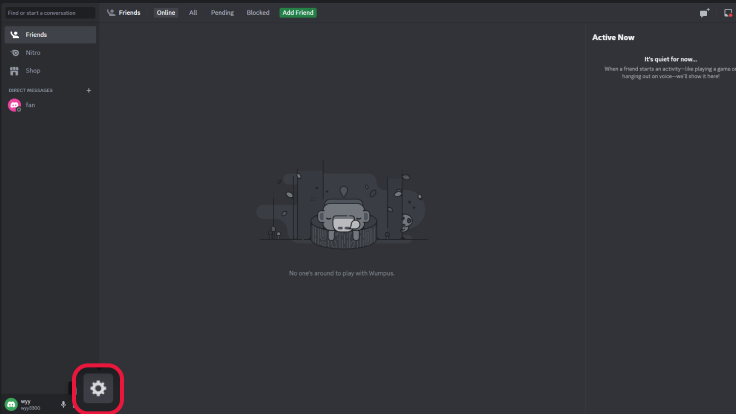The height and width of the screenshot is (414, 736).
Task: Switch to the Pending tab
Action: tap(222, 13)
